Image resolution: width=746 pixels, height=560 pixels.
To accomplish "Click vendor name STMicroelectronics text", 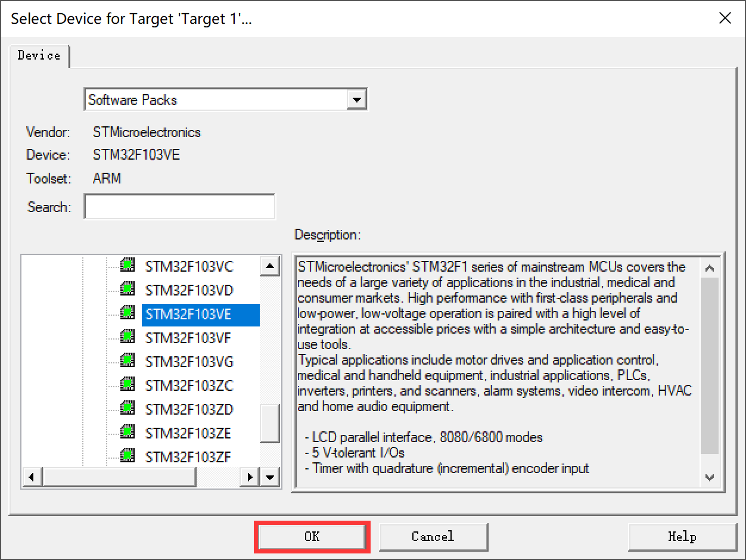I will pyautogui.click(x=147, y=132).
